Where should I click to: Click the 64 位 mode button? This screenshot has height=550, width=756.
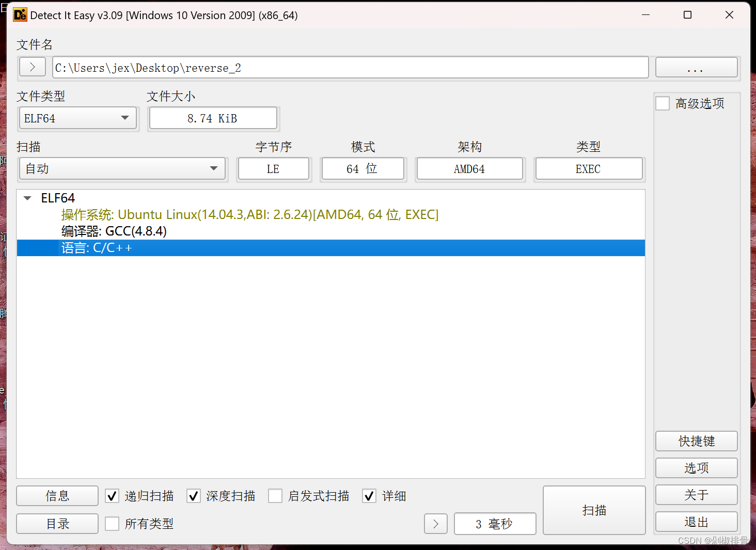pos(363,169)
